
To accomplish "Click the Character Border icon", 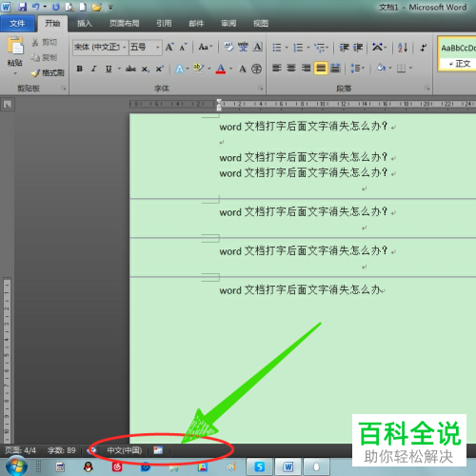I will pos(258,47).
